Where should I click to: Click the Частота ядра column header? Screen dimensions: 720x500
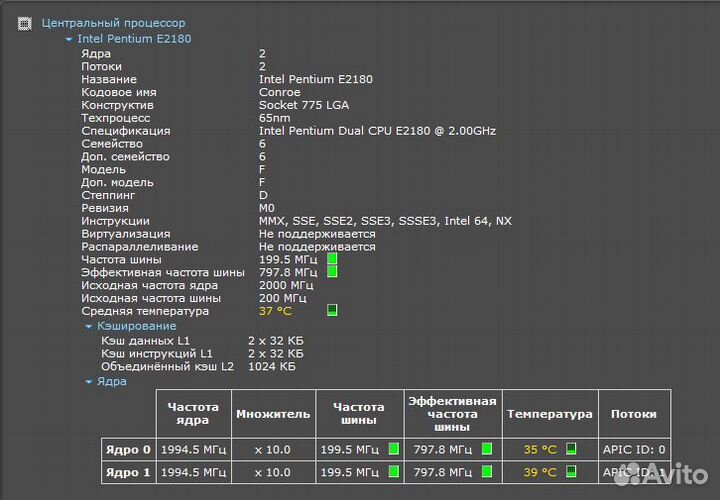point(193,414)
